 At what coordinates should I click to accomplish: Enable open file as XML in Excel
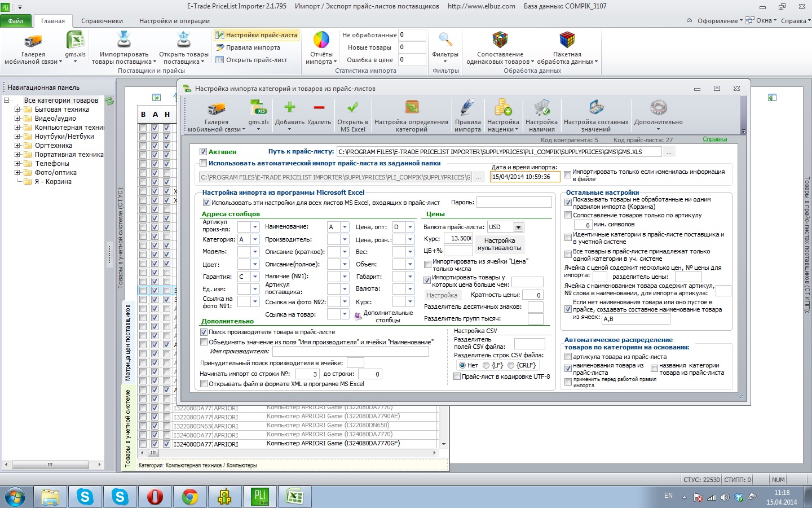(204, 384)
